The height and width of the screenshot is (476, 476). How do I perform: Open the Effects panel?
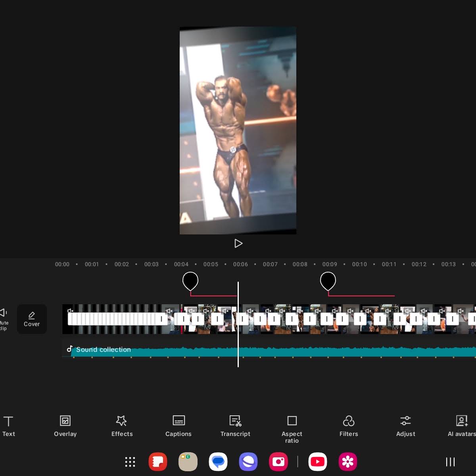[x=122, y=426]
